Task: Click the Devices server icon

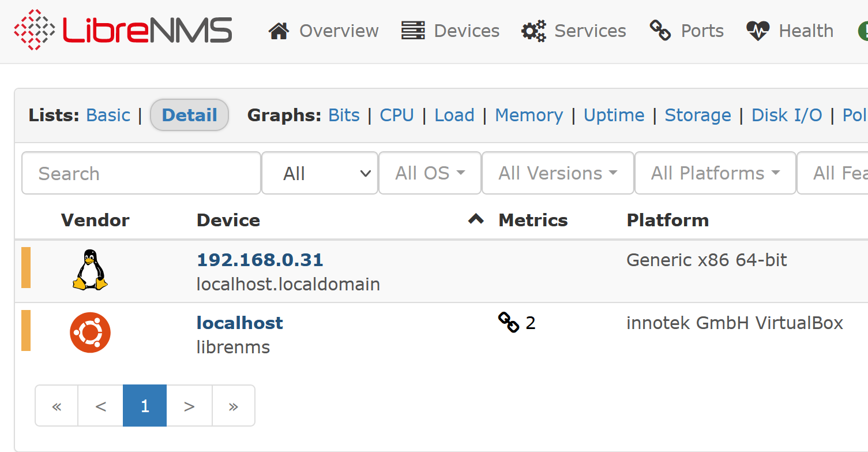Action: (413, 31)
